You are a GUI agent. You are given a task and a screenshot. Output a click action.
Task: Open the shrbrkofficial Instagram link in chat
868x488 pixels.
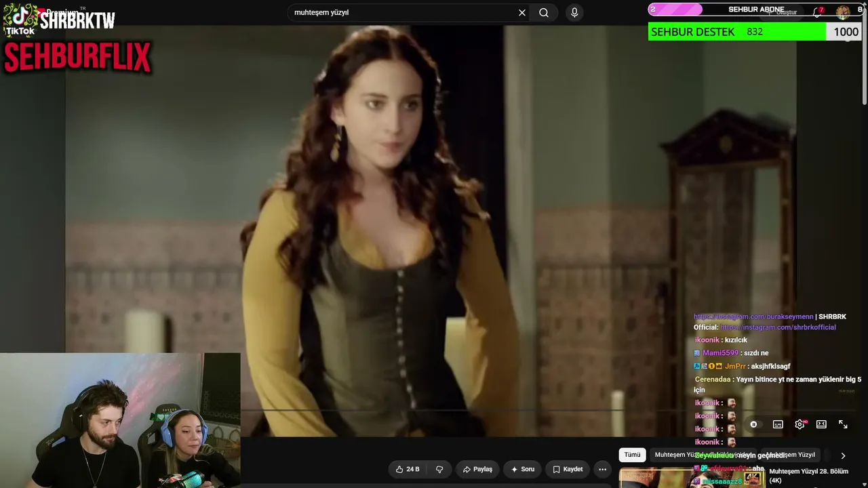(778, 327)
